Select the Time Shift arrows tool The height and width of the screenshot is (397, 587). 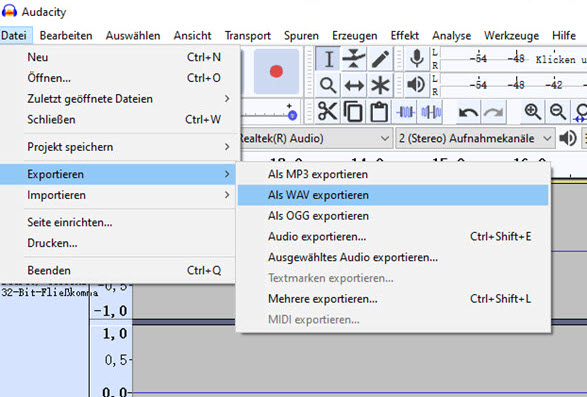[354, 85]
